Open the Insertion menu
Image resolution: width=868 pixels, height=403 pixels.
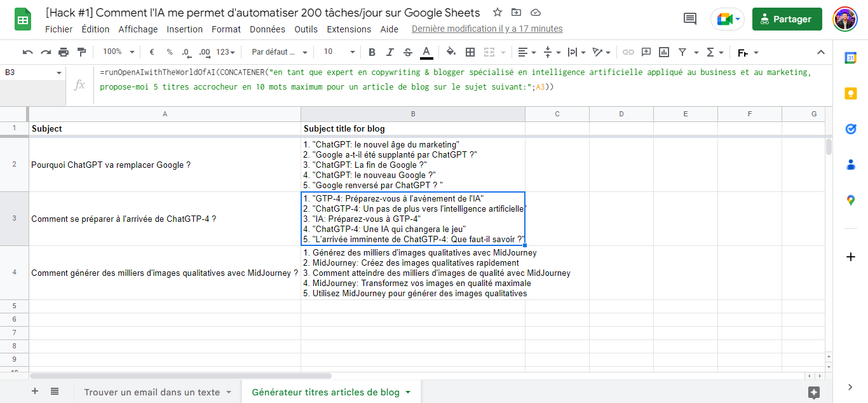pos(185,29)
